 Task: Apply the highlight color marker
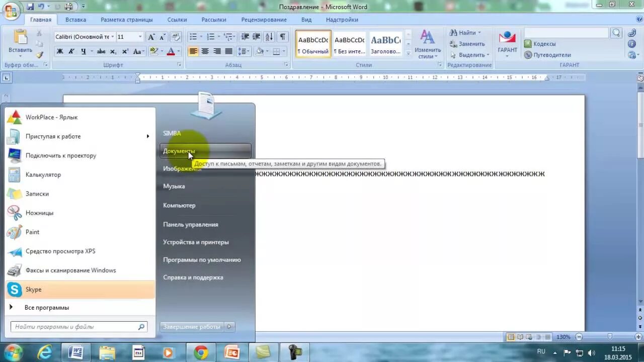coord(154,51)
